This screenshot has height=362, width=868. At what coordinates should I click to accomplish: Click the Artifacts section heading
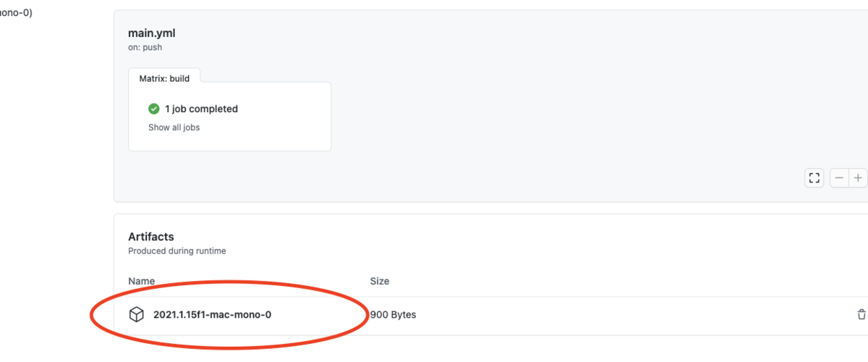pyautogui.click(x=151, y=237)
